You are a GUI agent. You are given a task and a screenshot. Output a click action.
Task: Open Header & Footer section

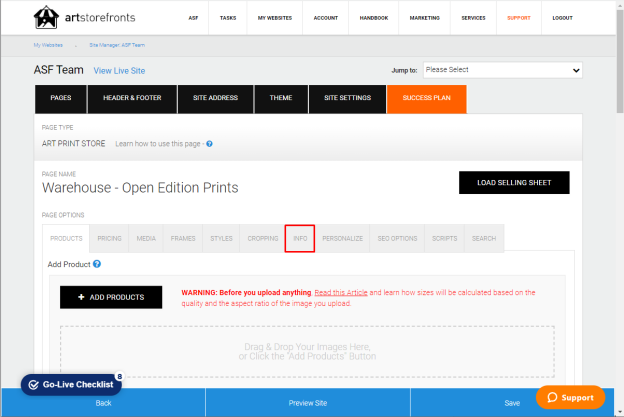point(132,98)
